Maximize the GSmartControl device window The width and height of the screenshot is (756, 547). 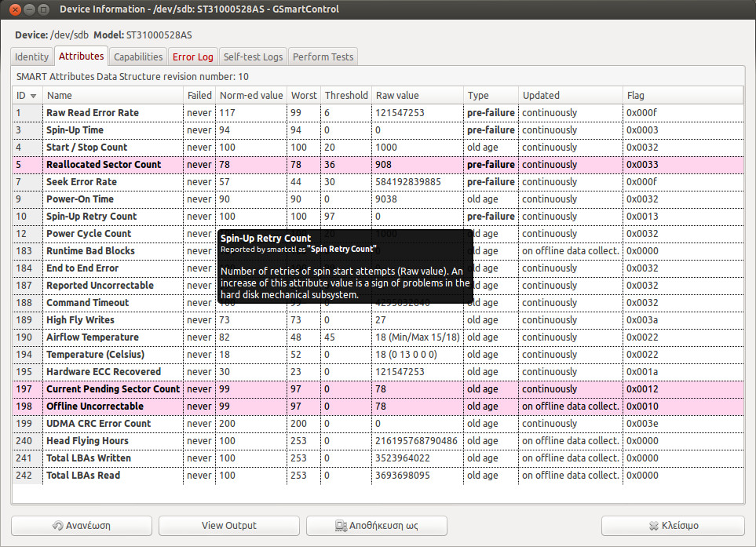[43, 9]
